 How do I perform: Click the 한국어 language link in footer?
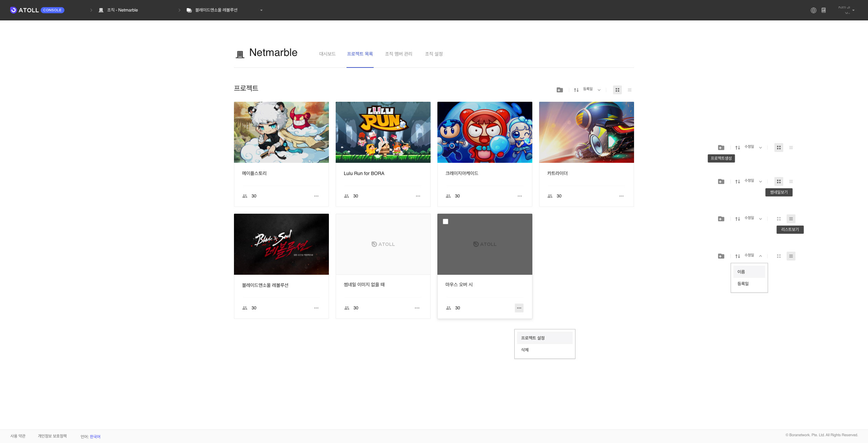click(x=95, y=437)
